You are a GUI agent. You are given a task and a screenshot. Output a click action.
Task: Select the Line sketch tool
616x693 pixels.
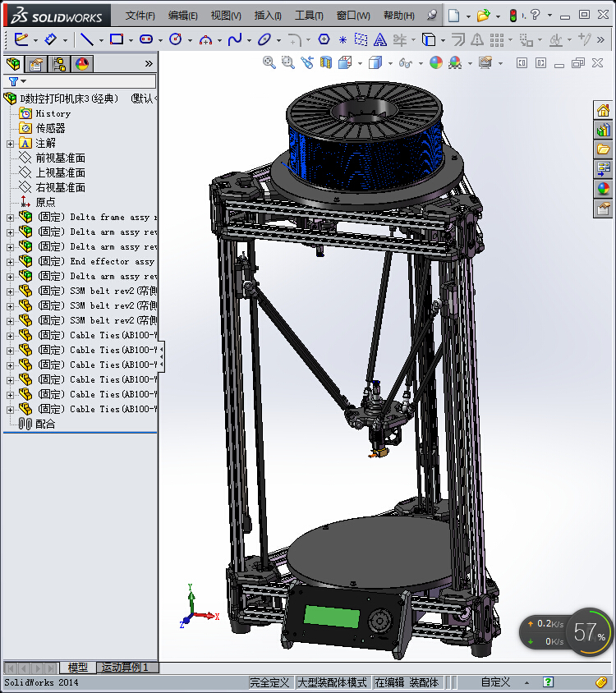click(87, 39)
